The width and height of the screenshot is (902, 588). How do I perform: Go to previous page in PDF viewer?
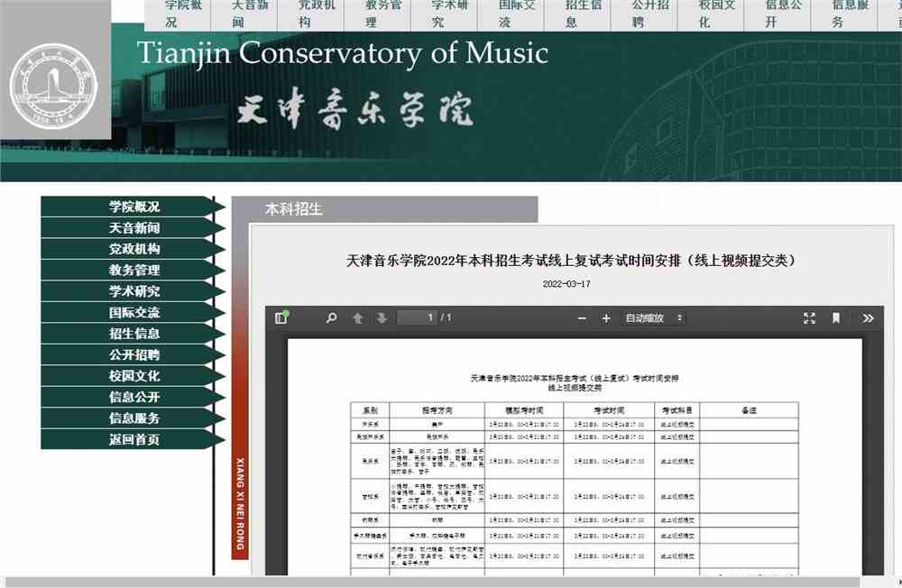(357, 318)
